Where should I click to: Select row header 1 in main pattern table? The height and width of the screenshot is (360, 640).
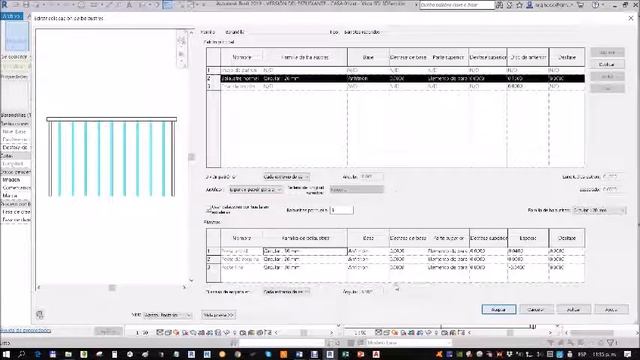[213, 70]
